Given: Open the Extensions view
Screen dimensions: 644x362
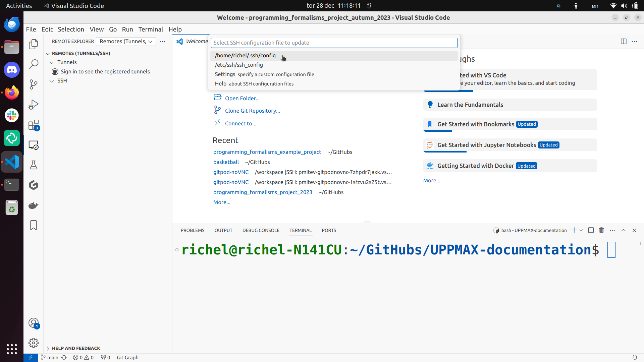Looking at the screenshot, I should 34,125.
